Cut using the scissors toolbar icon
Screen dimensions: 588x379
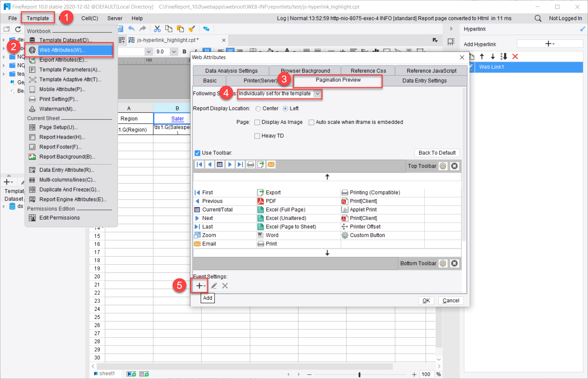point(157,29)
